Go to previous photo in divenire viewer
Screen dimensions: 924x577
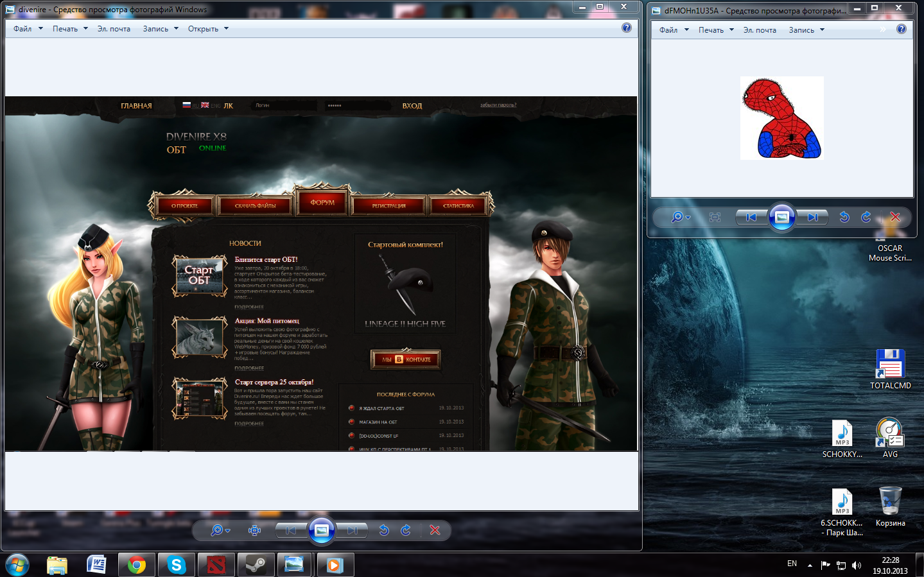tap(291, 530)
